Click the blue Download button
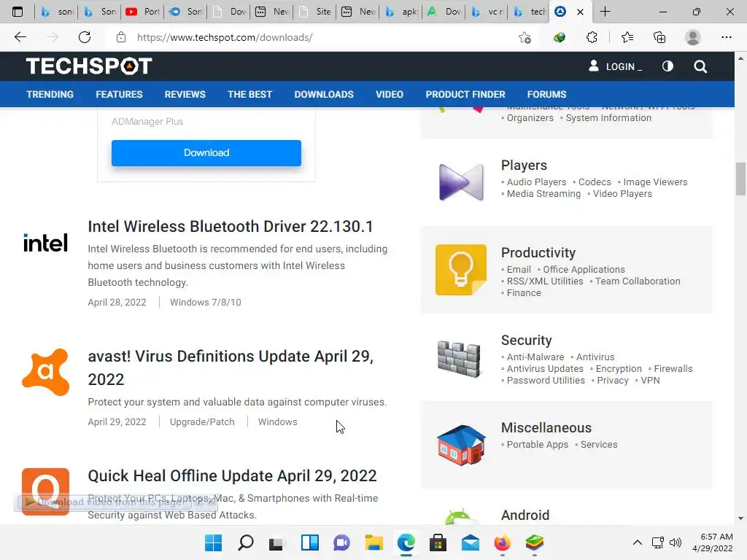The width and height of the screenshot is (747, 560). pos(206,153)
